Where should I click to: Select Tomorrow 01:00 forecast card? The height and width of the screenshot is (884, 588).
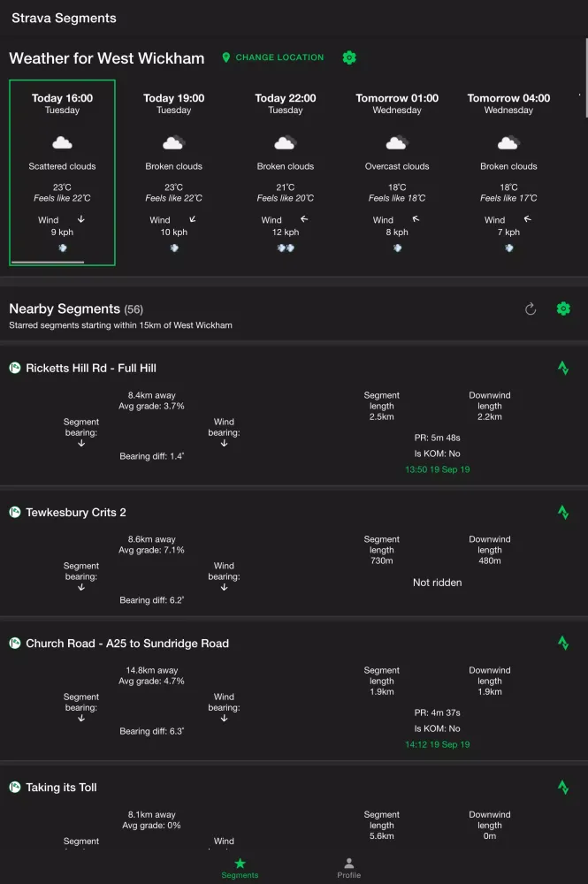(x=397, y=172)
